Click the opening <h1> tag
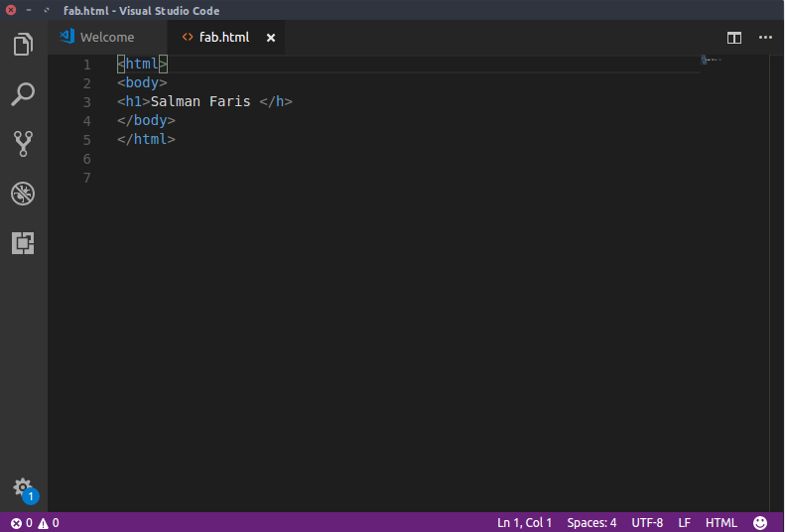The image size is (785, 532). pos(134,101)
